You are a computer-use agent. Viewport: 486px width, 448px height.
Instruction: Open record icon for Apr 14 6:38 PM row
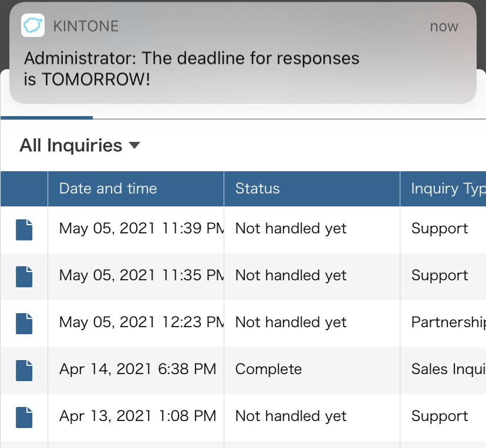pyautogui.click(x=24, y=370)
